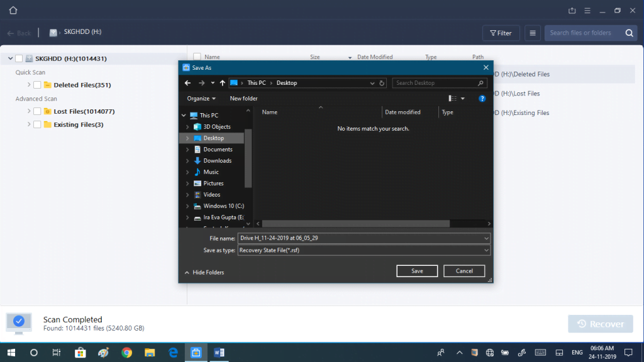Open the hamburger menu in title bar
The image size is (644, 362).
pyautogui.click(x=587, y=11)
